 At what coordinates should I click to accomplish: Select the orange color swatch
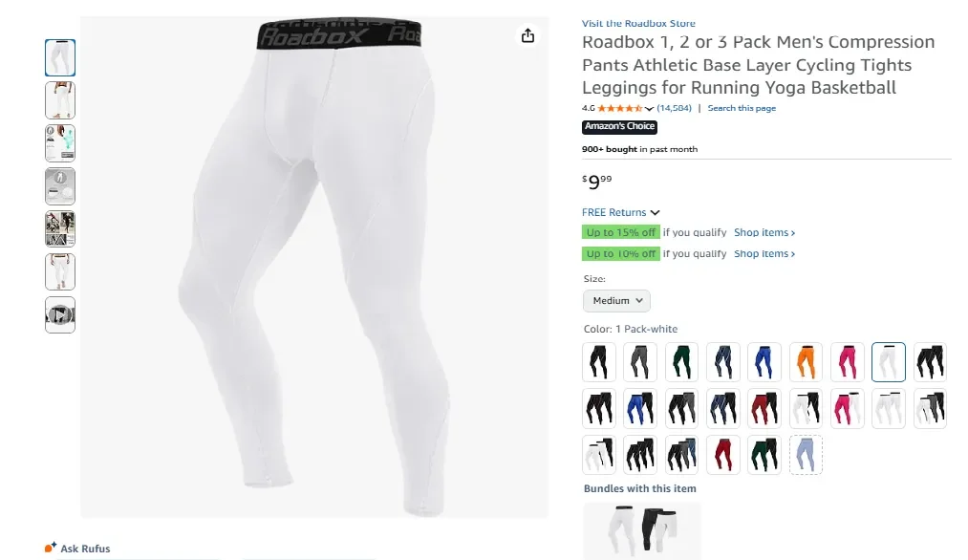coord(806,362)
